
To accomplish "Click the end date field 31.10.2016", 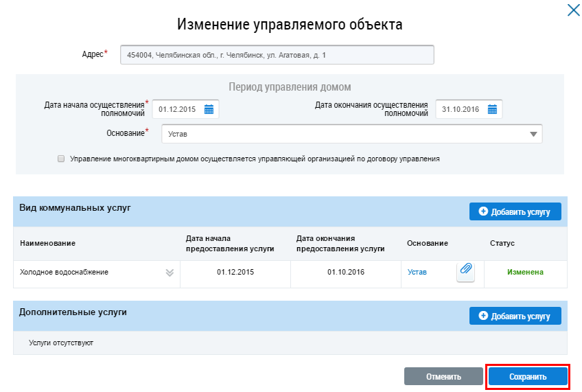I will [x=460, y=109].
